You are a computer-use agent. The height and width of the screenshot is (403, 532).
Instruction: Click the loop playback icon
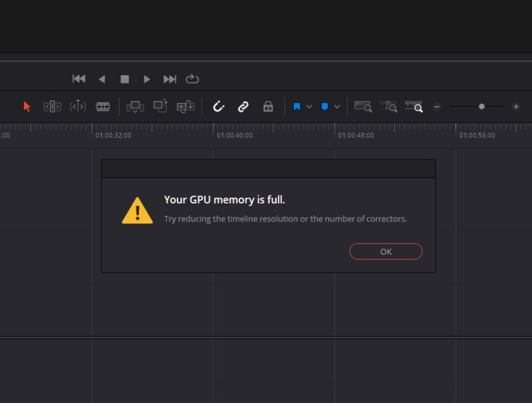(193, 78)
